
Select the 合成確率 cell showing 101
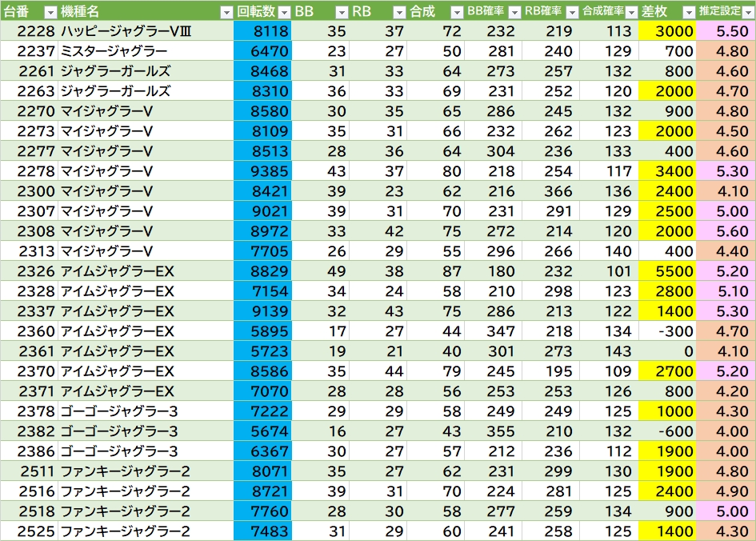610,271
